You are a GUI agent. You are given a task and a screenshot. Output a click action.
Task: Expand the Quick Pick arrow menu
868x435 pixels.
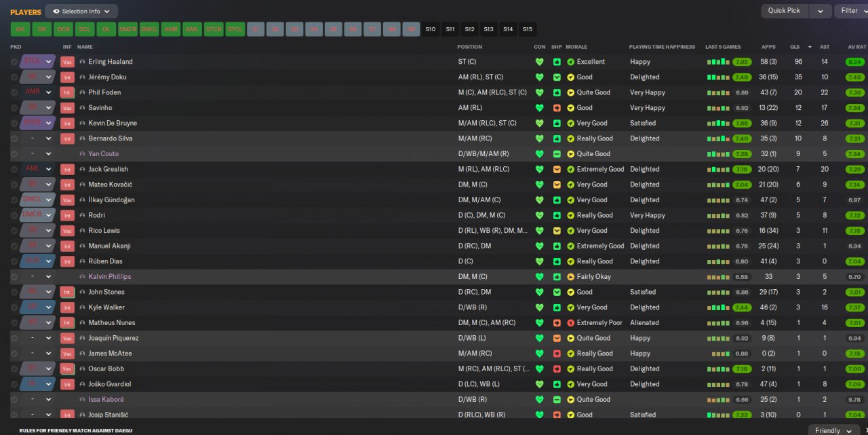[820, 11]
